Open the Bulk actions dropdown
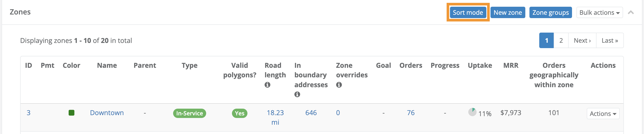Image resolution: width=644 pixels, height=134 pixels. coord(599,12)
